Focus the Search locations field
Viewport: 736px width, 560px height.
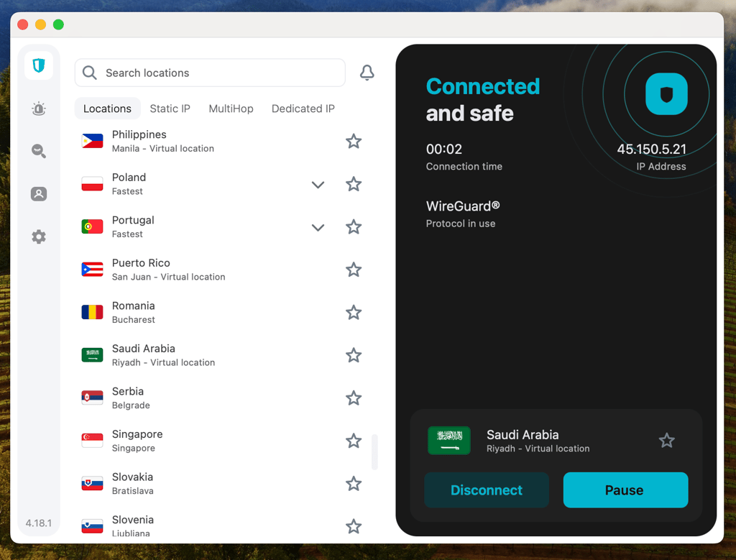pos(210,73)
